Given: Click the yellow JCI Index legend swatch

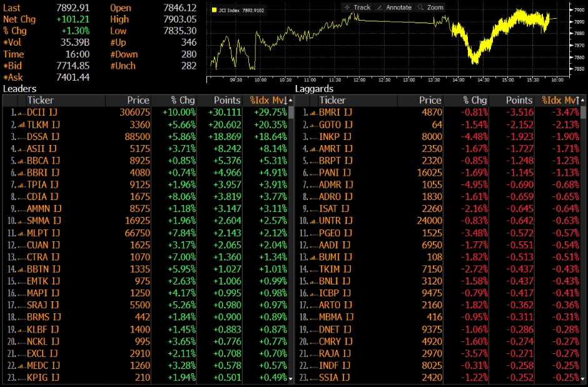Looking at the screenshot, I should 215,11.
